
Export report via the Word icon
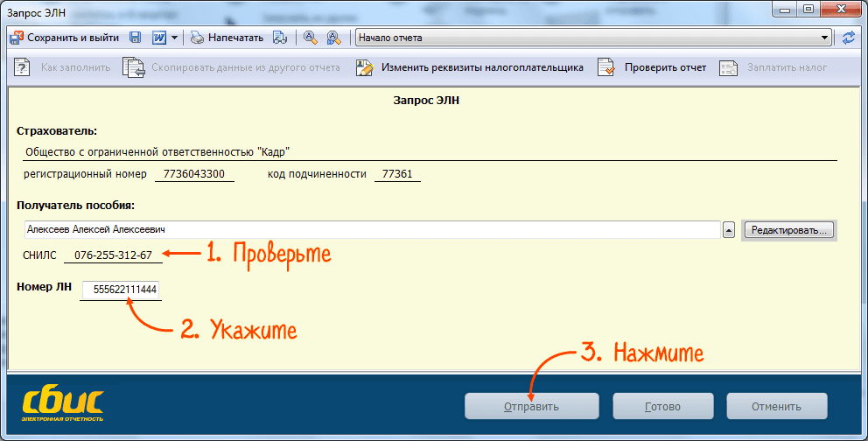tap(159, 38)
